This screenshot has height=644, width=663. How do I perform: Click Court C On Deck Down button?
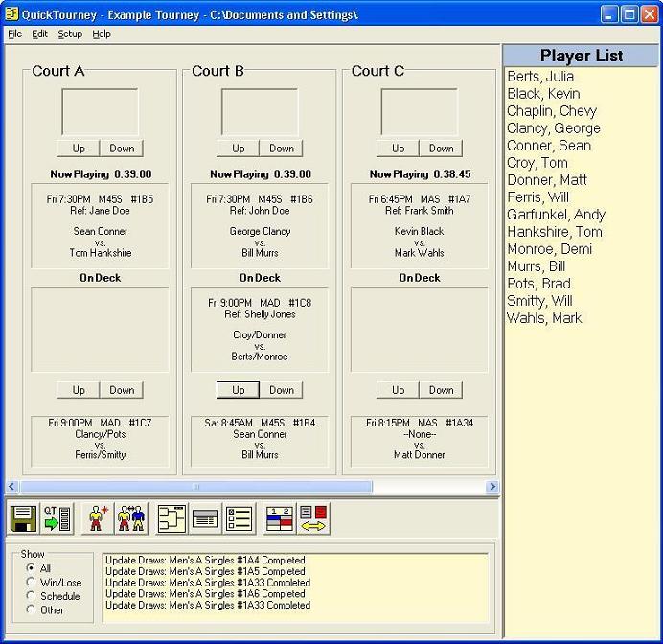click(x=441, y=390)
